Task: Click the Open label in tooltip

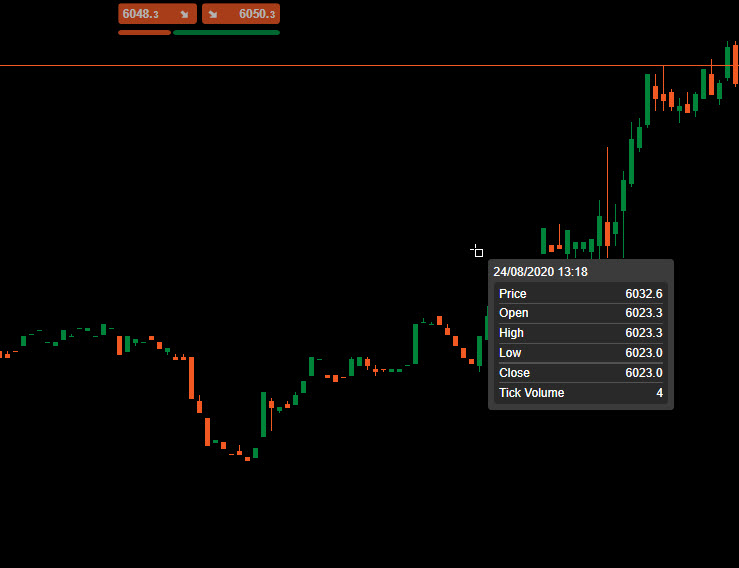Action: tap(514, 313)
